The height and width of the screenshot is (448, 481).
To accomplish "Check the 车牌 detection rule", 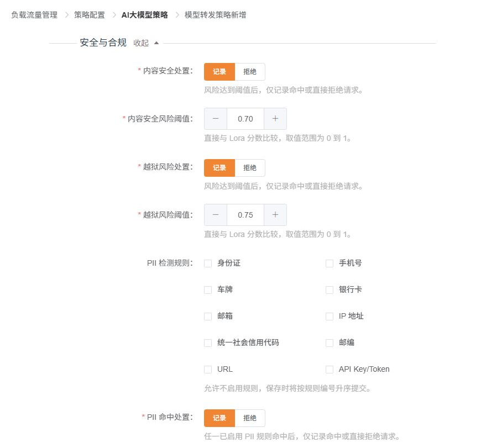I will click(x=208, y=289).
